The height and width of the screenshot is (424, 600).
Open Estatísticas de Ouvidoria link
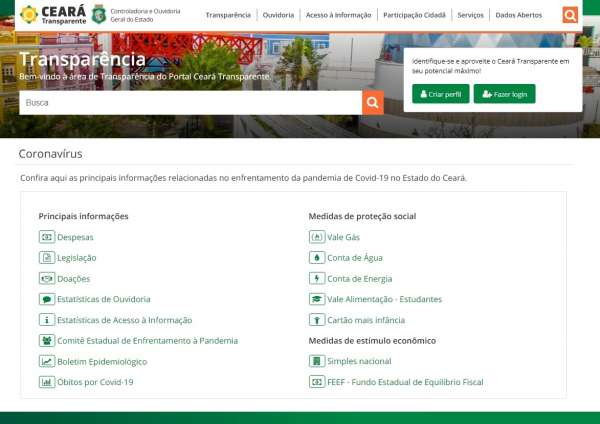(104, 299)
